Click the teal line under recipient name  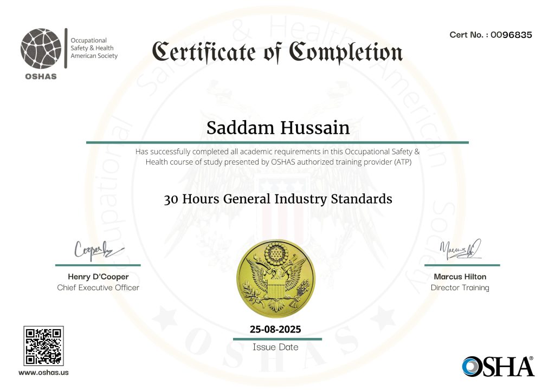pyautogui.click(x=277, y=142)
